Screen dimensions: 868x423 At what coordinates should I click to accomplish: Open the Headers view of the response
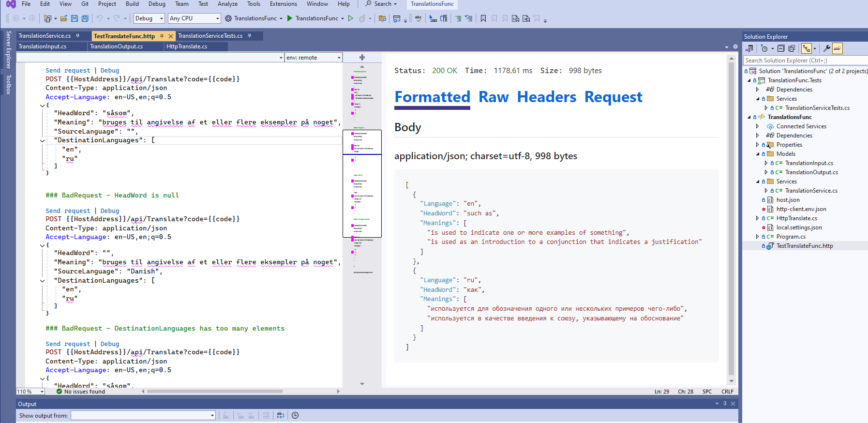pyautogui.click(x=546, y=97)
